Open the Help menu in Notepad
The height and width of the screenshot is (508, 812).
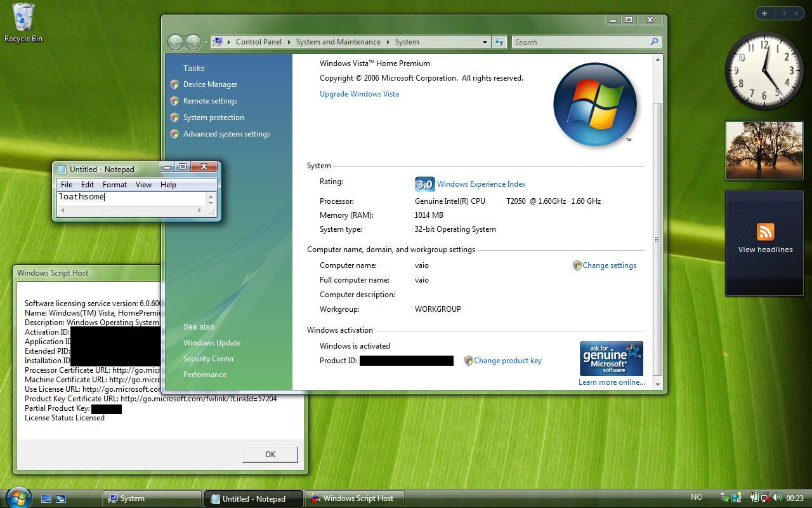[168, 185]
